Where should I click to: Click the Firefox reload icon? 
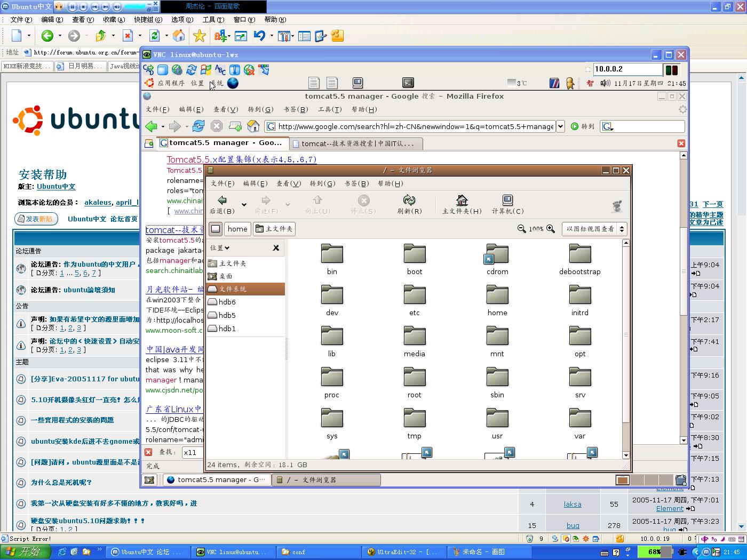tap(198, 126)
